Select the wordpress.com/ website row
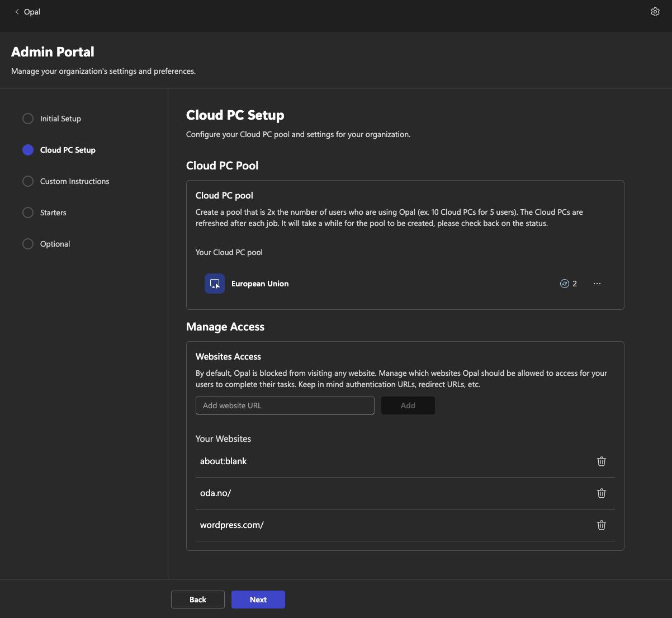Viewport: 672px width, 618px height. [232, 525]
